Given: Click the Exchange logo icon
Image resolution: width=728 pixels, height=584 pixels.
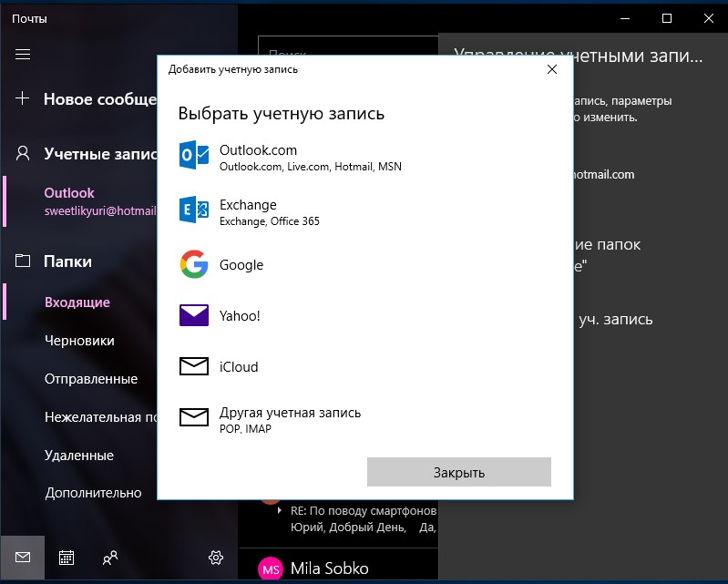Looking at the screenshot, I should tap(193, 210).
